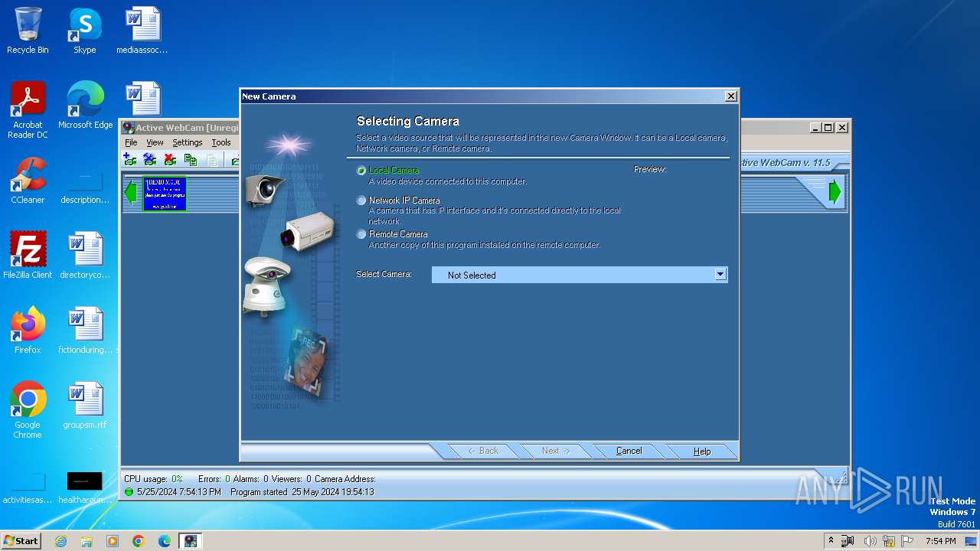Open the Tools menu in Active WebCam
This screenshot has height=551, width=980.
221,142
